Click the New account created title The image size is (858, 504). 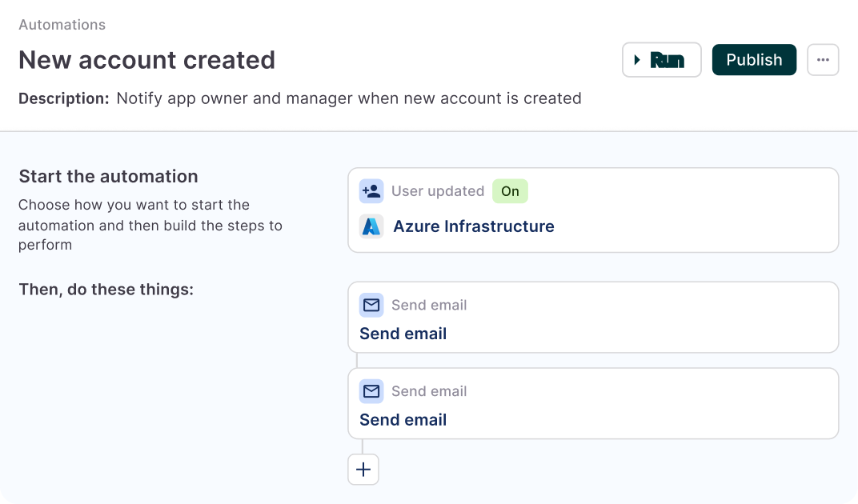click(x=146, y=60)
